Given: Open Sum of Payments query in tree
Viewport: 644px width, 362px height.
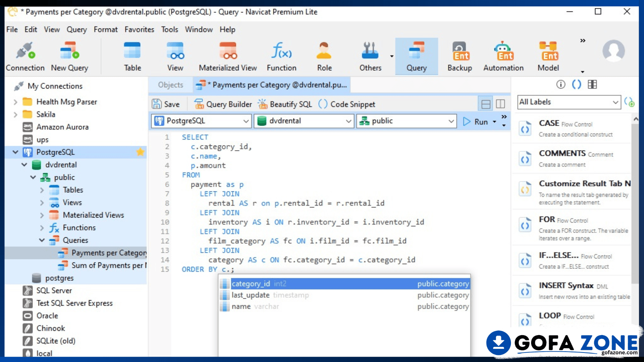Looking at the screenshot, I should (x=102, y=265).
